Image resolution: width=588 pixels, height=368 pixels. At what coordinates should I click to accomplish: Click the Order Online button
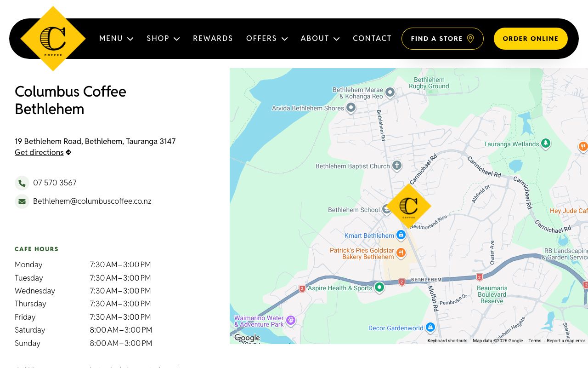tap(531, 39)
